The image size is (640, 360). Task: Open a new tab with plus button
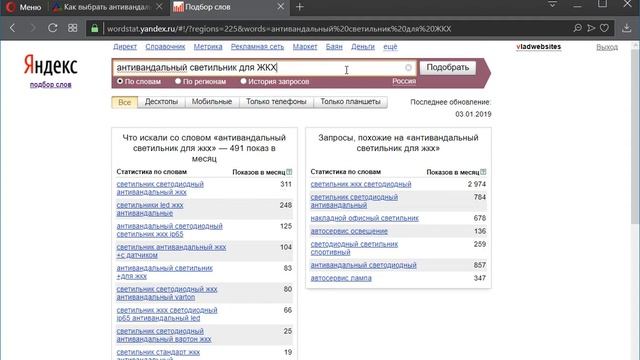(300, 7)
